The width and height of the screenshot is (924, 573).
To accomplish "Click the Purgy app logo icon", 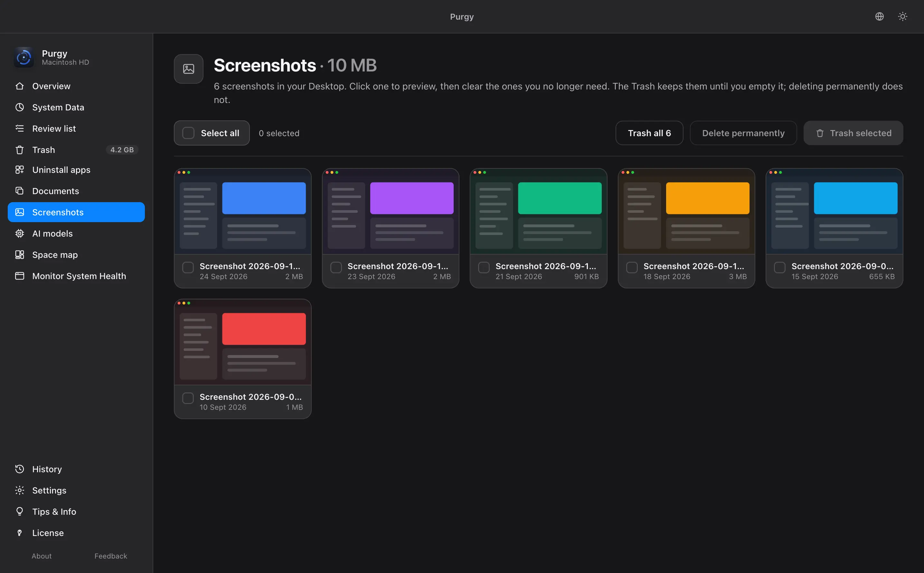I will pos(24,57).
